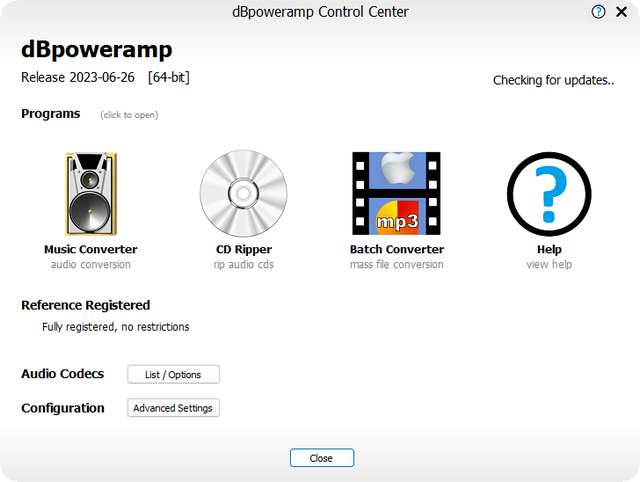The image size is (640, 482).
Task: Open Configuration Advanced Settings
Action: pyautogui.click(x=174, y=408)
